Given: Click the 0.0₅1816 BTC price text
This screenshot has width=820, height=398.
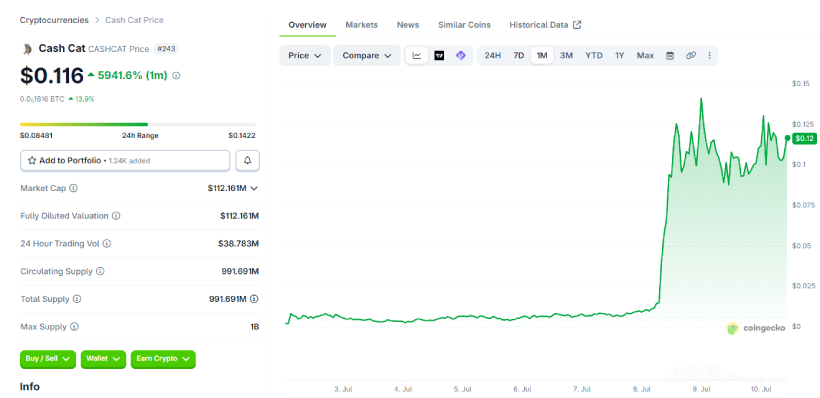Looking at the screenshot, I should coord(42,99).
